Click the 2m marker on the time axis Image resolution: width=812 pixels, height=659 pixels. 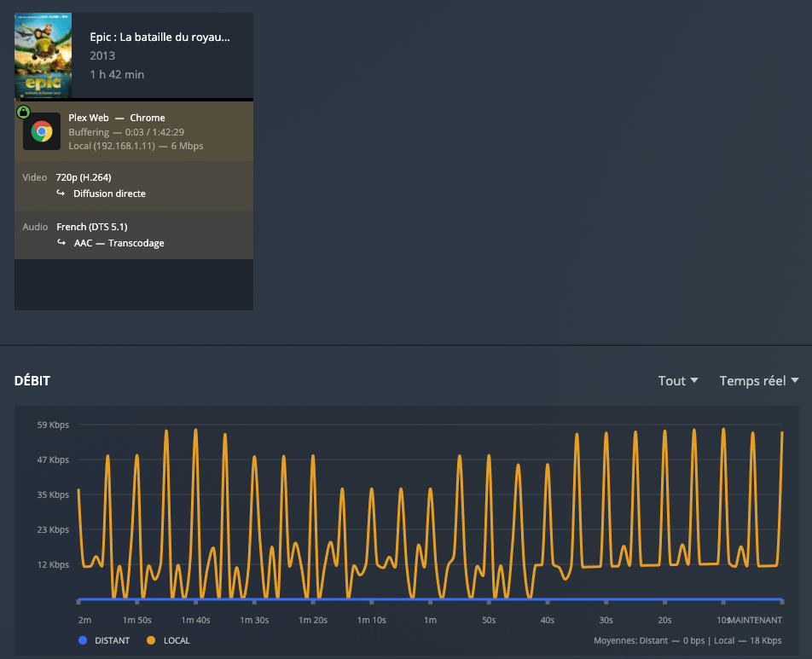tap(84, 620)
